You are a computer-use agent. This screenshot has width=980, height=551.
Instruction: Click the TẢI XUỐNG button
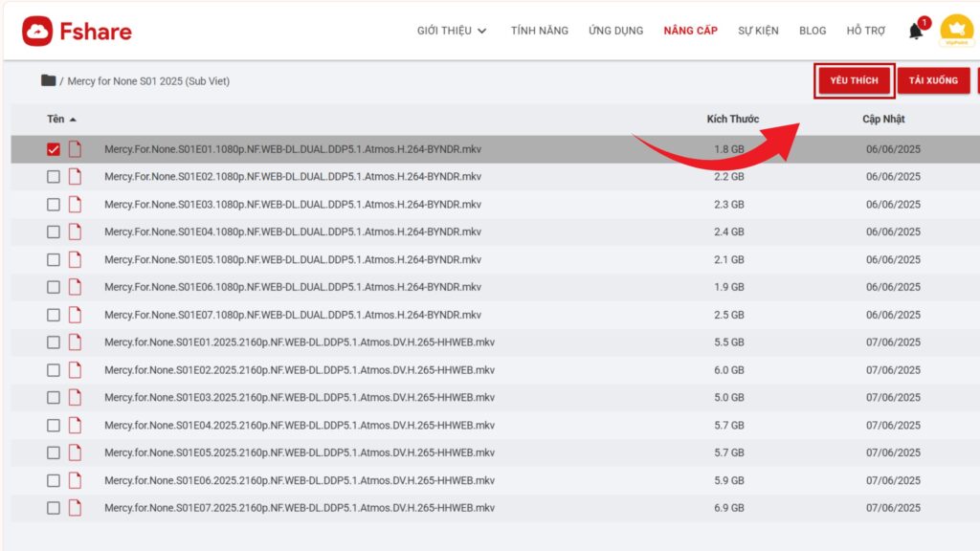pyautogui.click(x=933, y=80)
